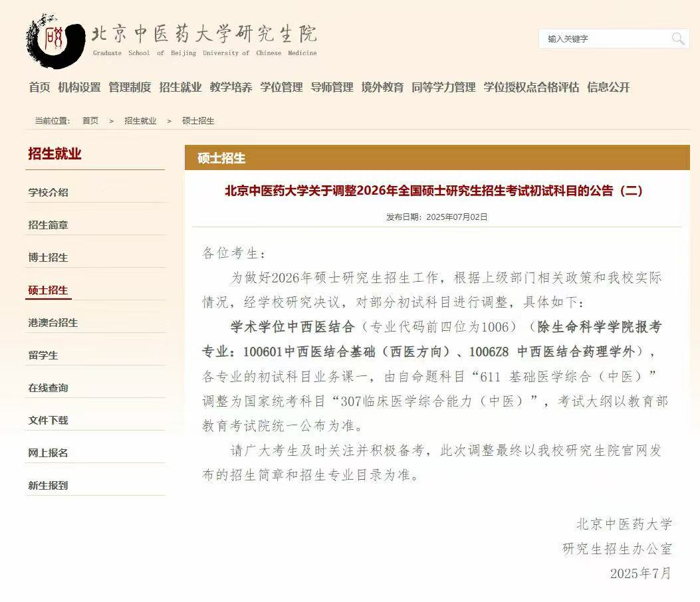Click the 各位考生 greeting text

[x=234, y=253]
